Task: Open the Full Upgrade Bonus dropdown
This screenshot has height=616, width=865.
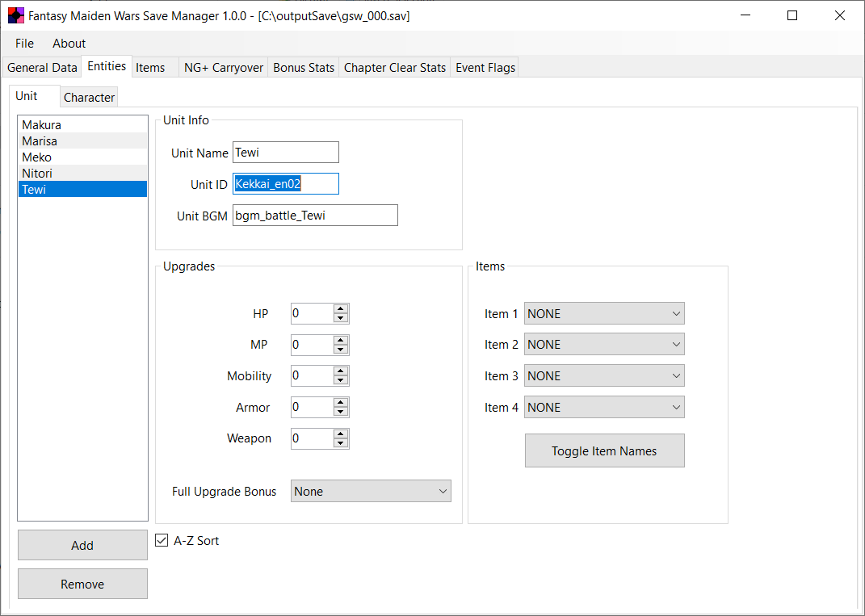Action: pyautogui.click(x=371, y=491)
